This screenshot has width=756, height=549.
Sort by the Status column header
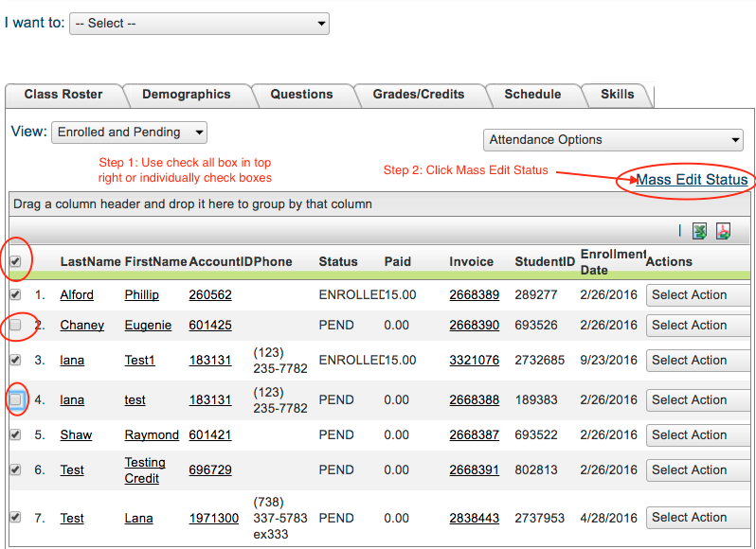[x=338, y=262]
